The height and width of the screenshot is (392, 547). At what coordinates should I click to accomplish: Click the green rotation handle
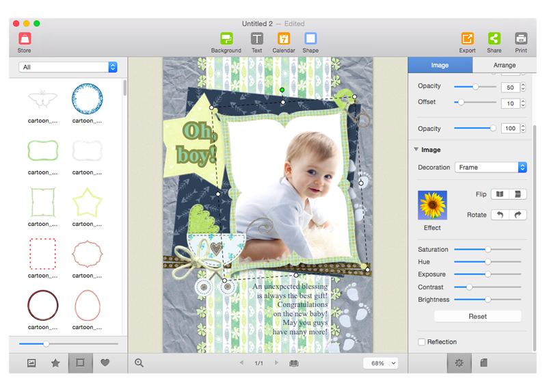[282, 90]
